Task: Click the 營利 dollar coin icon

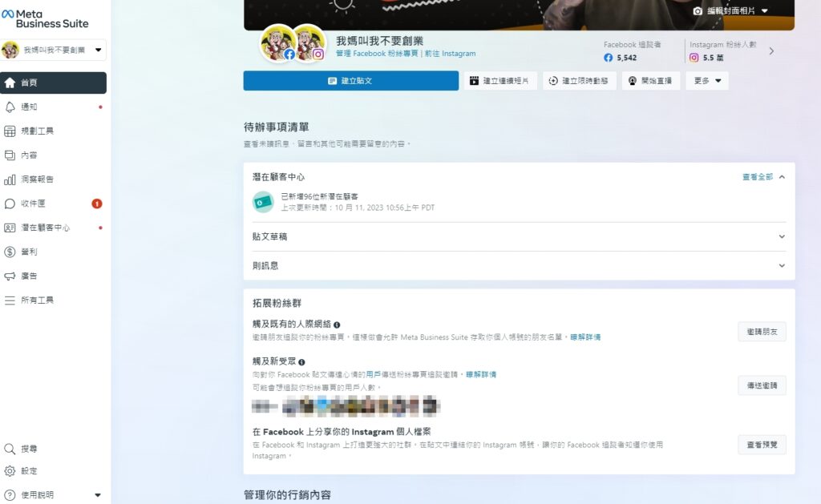Action: [x=10, y=252]
